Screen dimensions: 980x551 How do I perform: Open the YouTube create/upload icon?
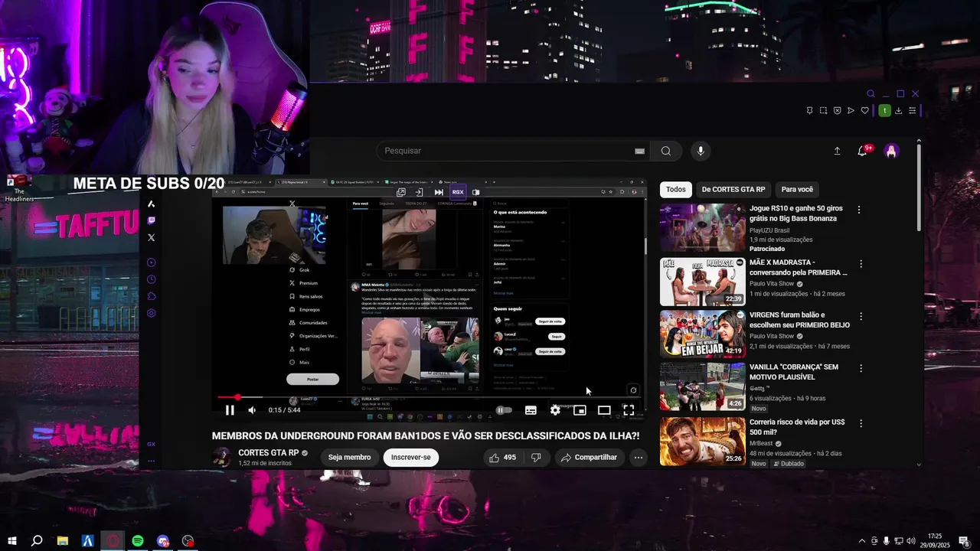(x=837, y=151)
